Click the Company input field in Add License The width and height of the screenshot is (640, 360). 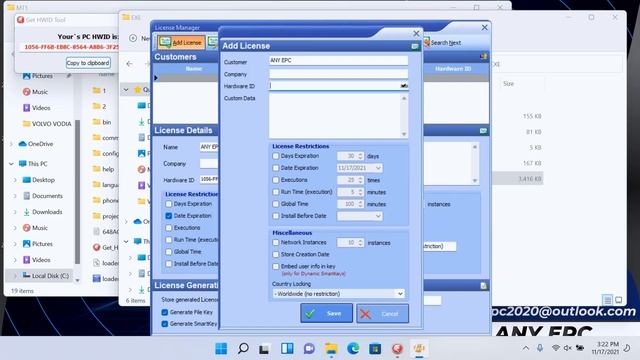(338, 74)
